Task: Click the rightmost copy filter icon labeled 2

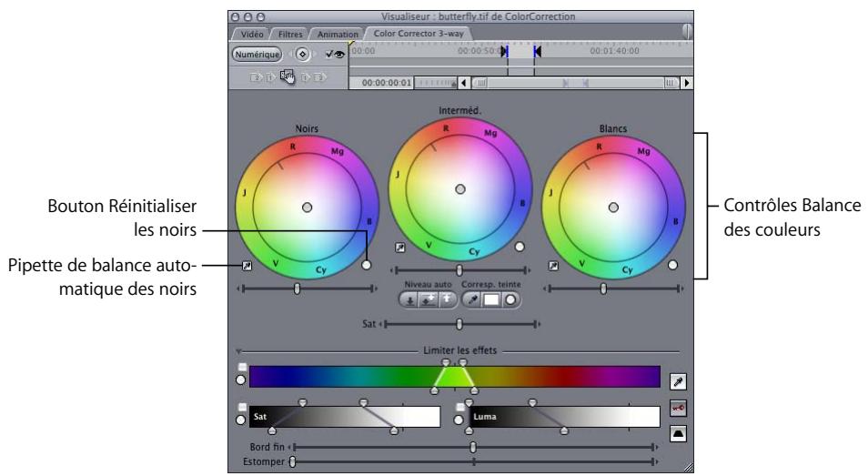Action: [320, 77]
